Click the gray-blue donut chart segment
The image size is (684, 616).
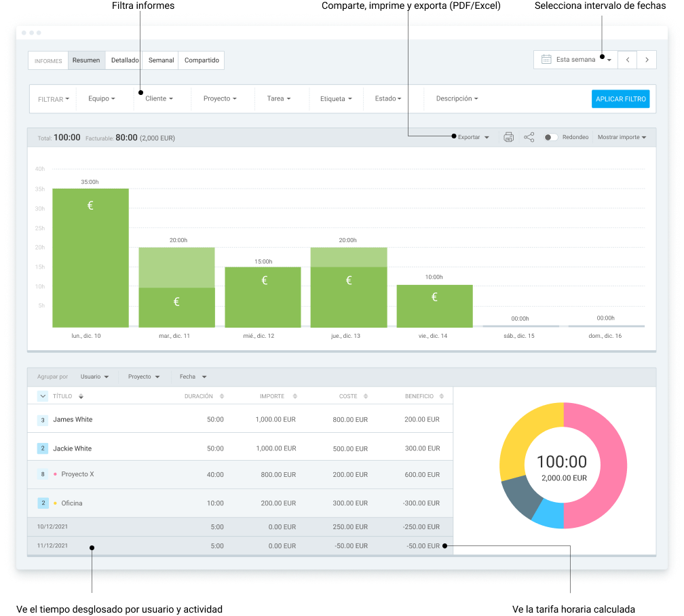tap(520, 494)
